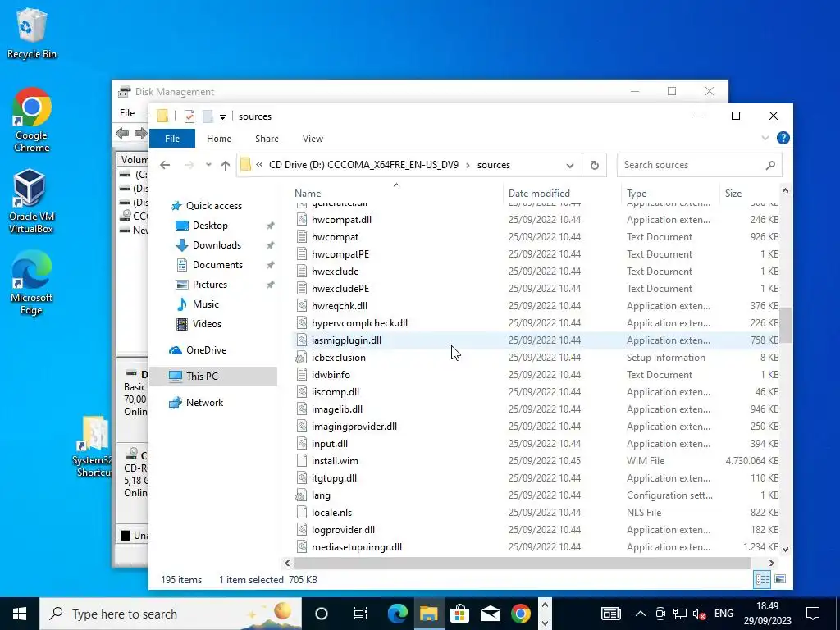Image resolution: width=840 pixels, height=630 pixels.
Task: Click the Properties icon in Explorer title bar
Action: click(x=189, y=116)
